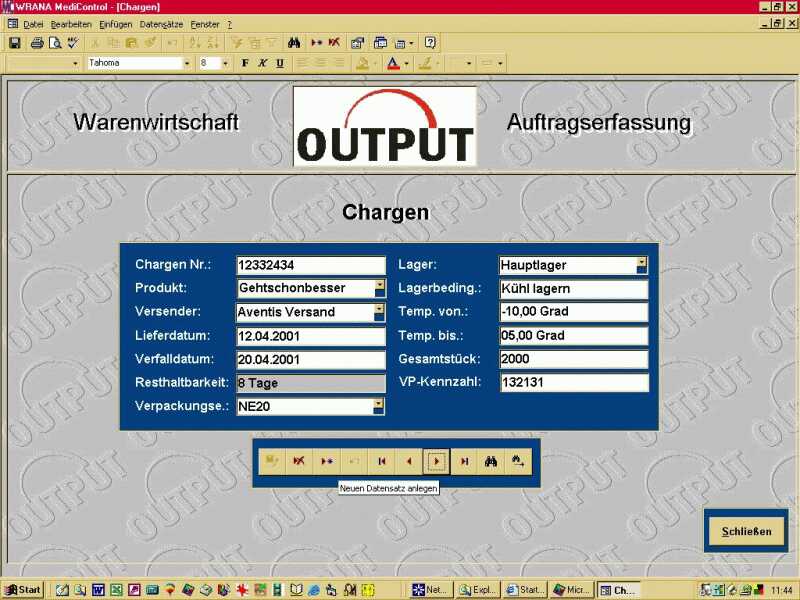Viewport: 800px width, 600px height.
Task: Click the New Object toolbar icon
Action: click(x=401, y=43)
